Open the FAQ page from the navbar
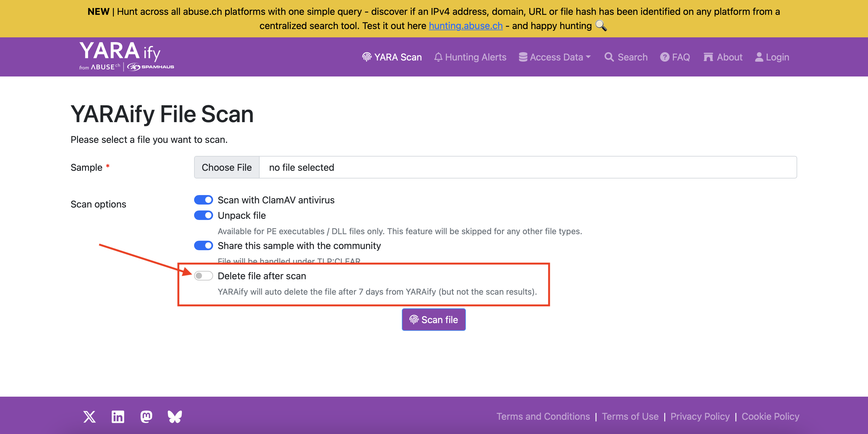 point(675,57)
